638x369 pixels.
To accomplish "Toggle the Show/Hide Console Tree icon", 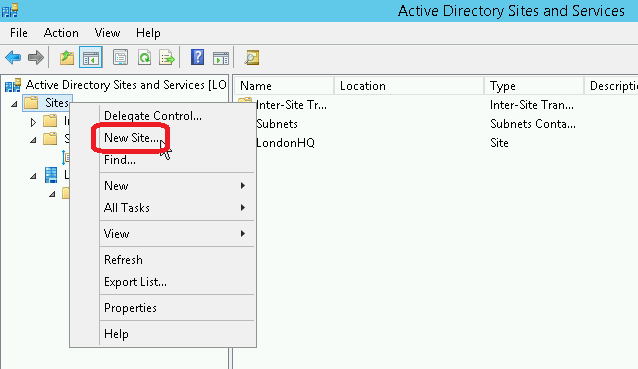I will point(91,57).
